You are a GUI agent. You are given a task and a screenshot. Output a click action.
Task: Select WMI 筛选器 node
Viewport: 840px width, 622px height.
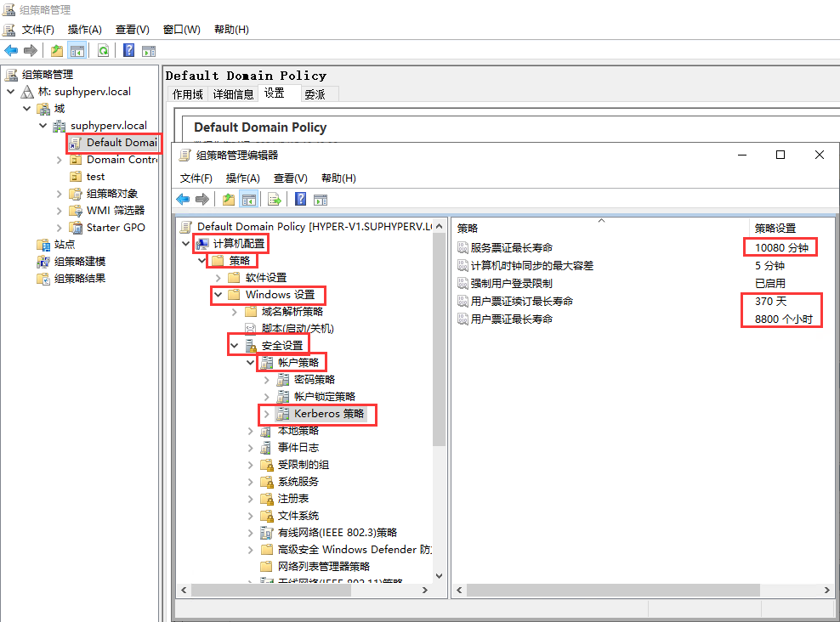point(115,211)
